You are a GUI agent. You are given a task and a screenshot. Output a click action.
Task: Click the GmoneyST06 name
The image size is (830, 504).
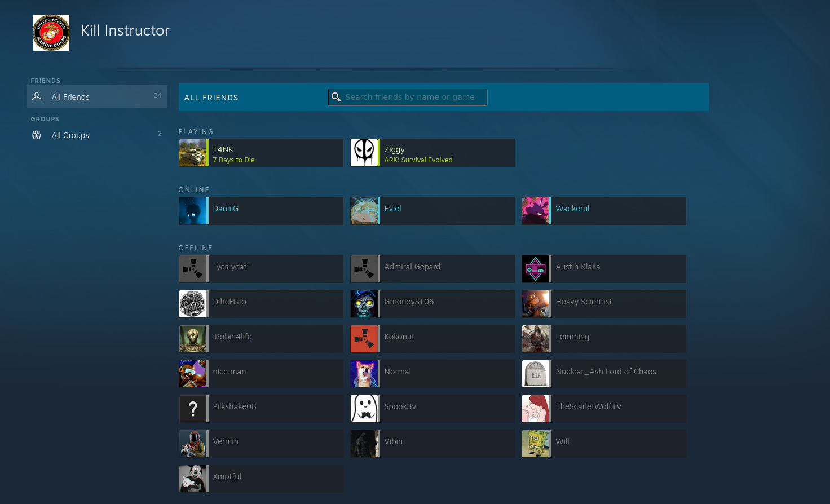[409, 302]
